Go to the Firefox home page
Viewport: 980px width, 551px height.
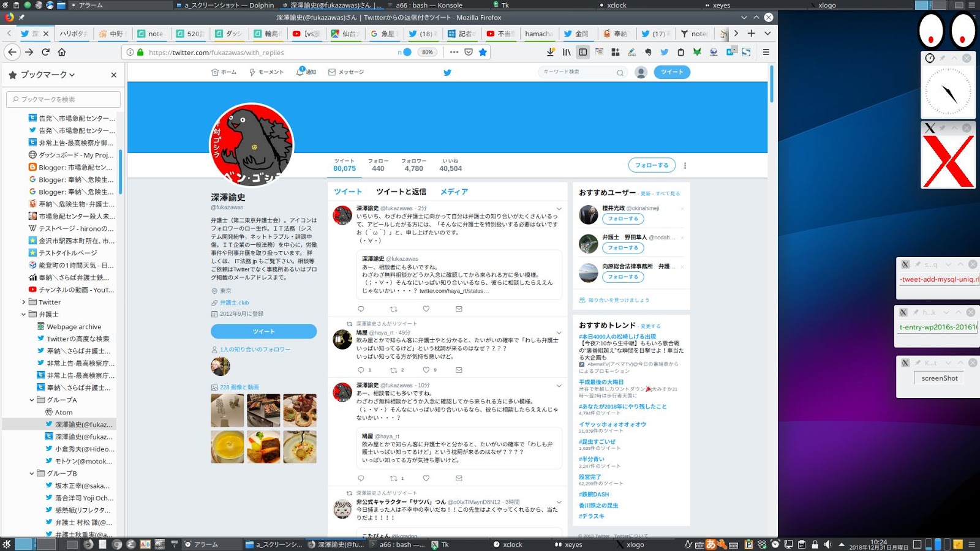pos(62,52)
